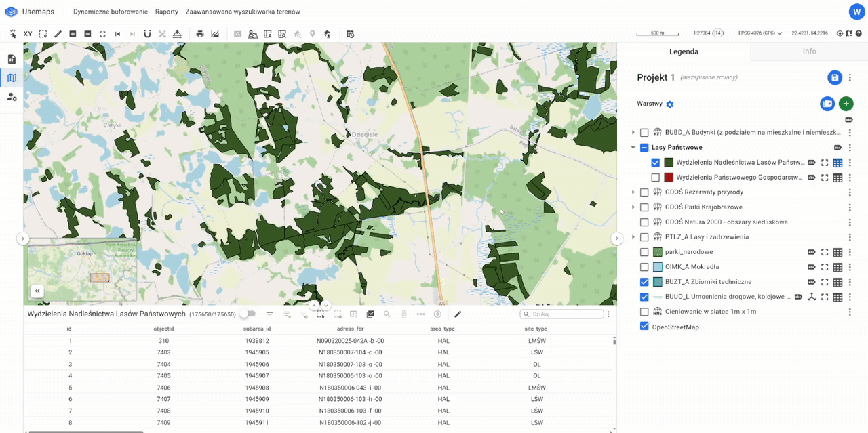Viewport: 868px width, 433px height.
Task: Open help question mark icon
Action: [859, 33]
